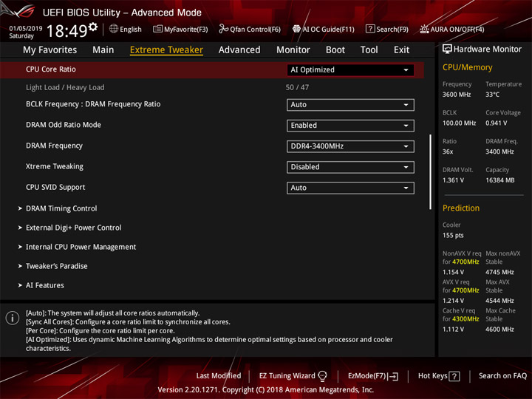Click 4600 MHz max cache value
The image size is (532, 399).
tap(499, 330)
